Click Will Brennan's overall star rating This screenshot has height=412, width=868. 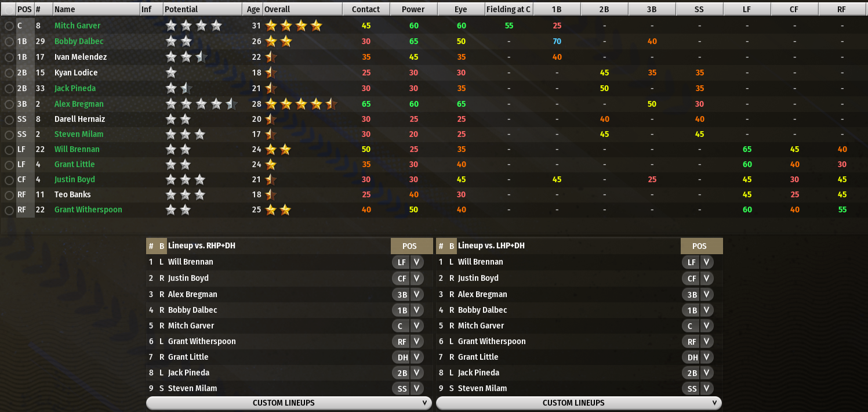pos(278,149)
